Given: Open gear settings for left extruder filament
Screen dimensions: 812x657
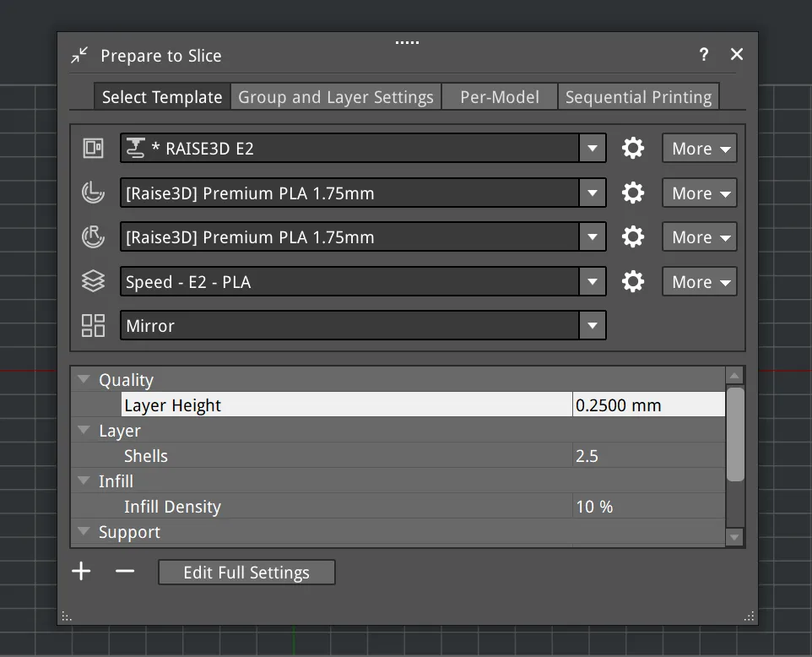Looking at the screenshot, I should coord(632,193).
